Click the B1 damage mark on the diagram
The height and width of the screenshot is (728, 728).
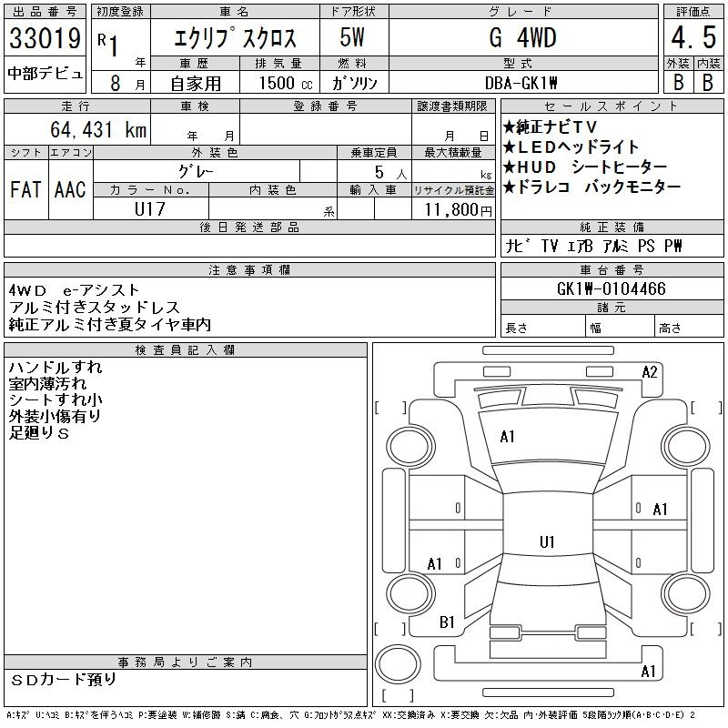[x=447, y=622]
